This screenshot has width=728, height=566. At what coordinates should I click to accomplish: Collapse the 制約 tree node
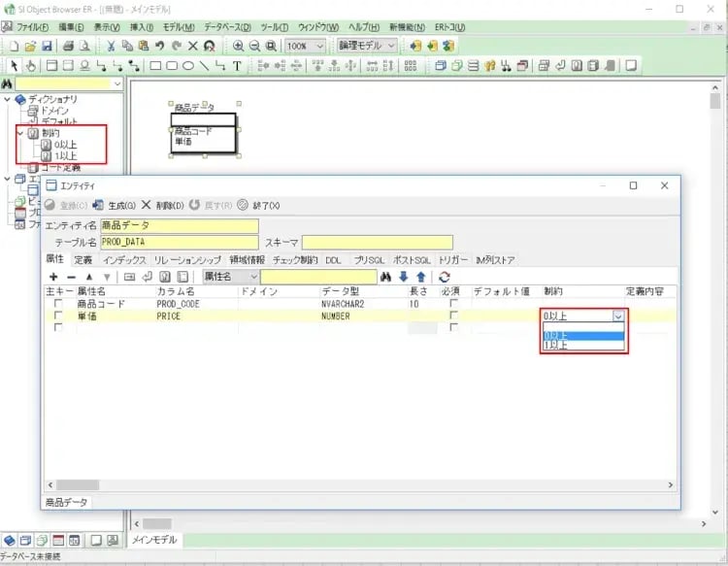coord(21,133)
